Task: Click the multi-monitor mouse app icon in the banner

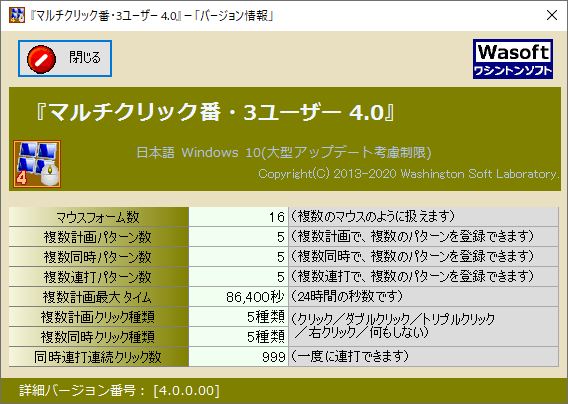Action: (x=37, y=164)
